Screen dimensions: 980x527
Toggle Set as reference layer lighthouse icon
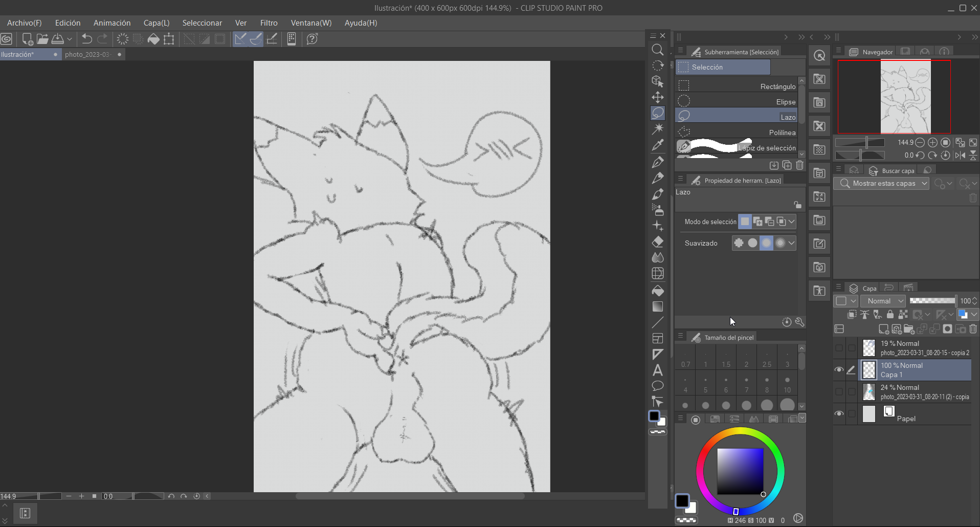(864, 314)
